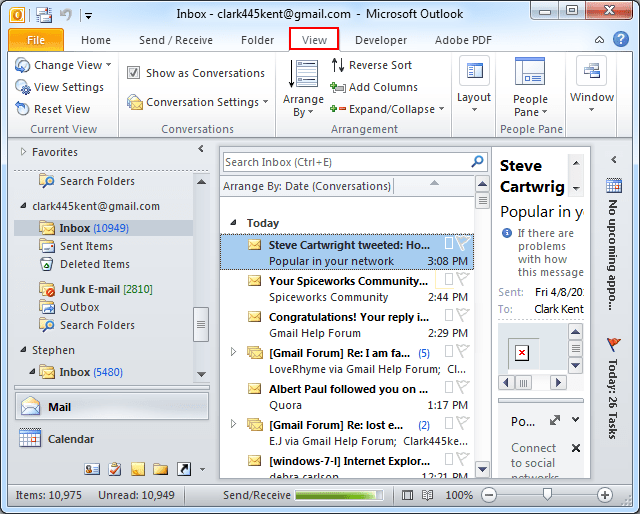Flag the Congratulations! Your reply message
The image size is (640, 514).
[x=463, y=315]
